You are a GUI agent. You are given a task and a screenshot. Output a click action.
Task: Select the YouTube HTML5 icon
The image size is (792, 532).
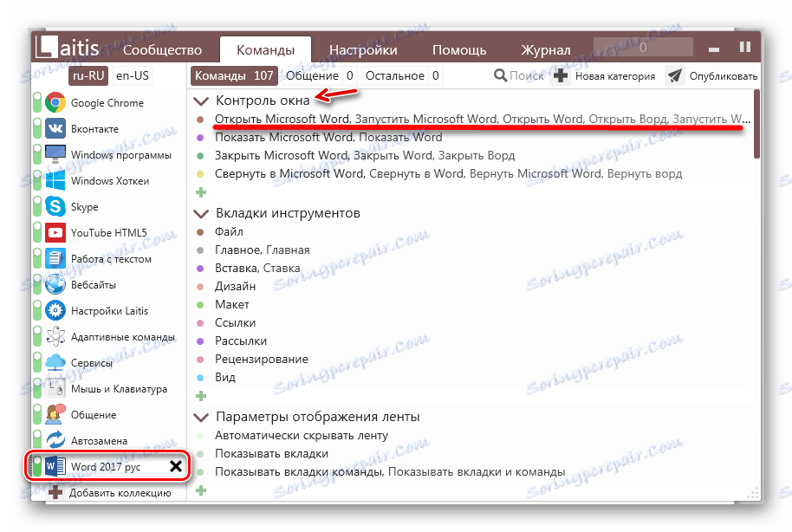[55, 232]
